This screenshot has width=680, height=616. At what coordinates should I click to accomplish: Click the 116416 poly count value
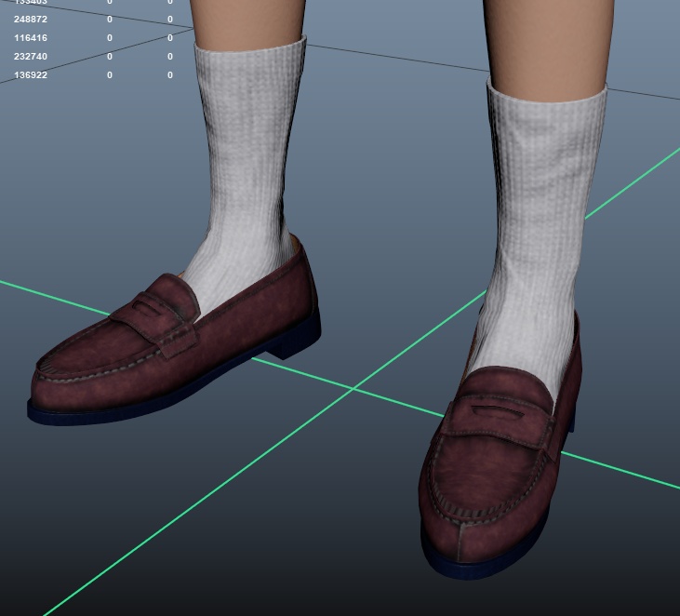click(31, 38)
